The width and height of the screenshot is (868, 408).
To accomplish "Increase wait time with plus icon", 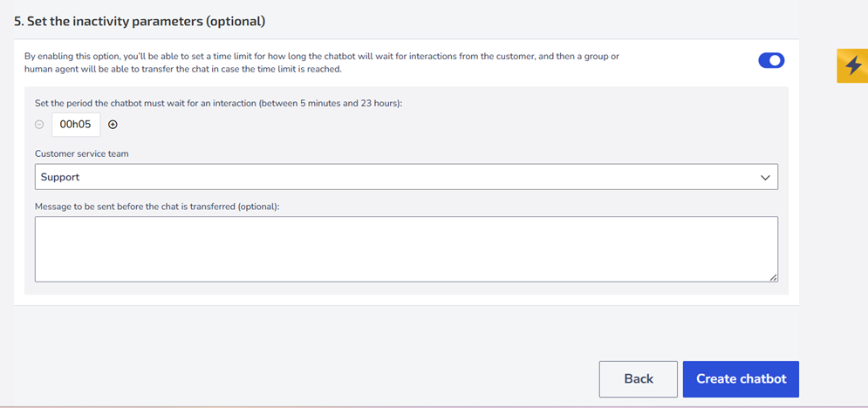I will pyautogui.click(x=113, y=125).
